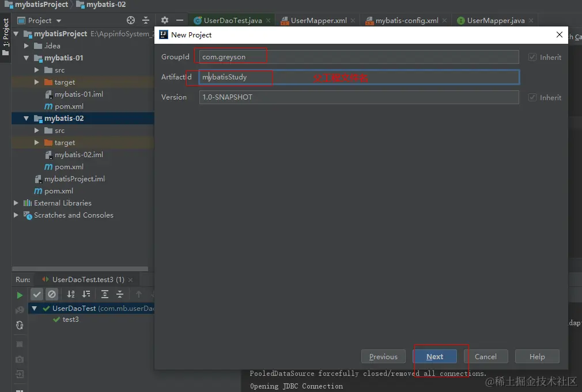Click the Previous button
Viewport: 582px width, 392px height.
click(383, 356)
